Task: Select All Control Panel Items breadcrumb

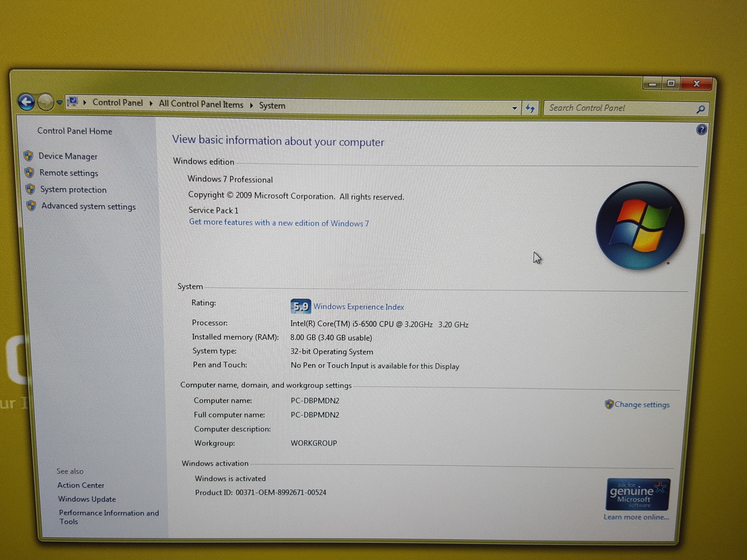Action: [201, 104]
